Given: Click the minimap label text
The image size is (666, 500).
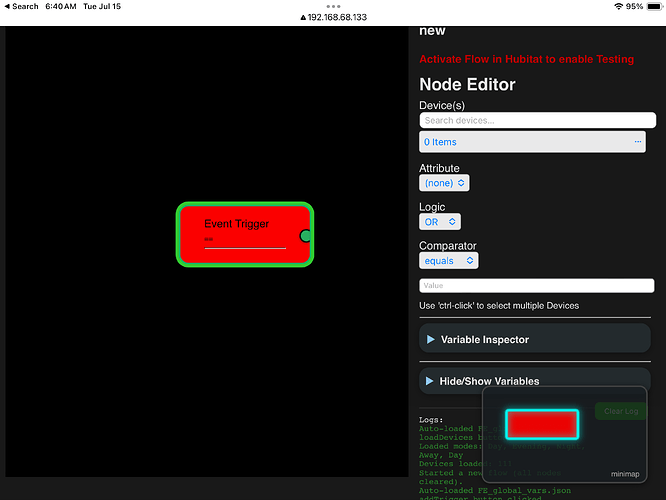Looking at the screenshot, I should click(625, 474).
